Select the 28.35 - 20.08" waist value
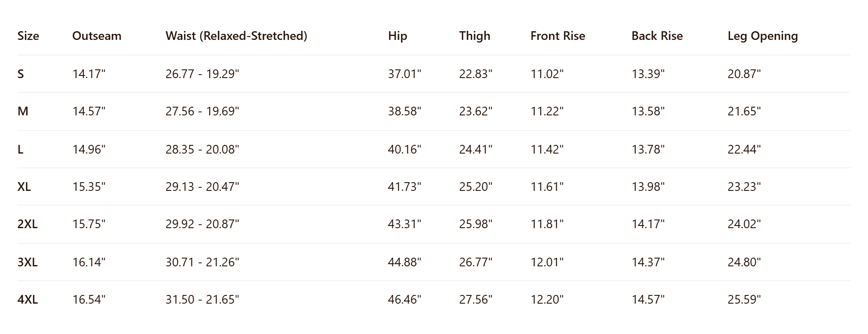The height and width of the screenshot is (334, 868). click(x=202, y=149)
